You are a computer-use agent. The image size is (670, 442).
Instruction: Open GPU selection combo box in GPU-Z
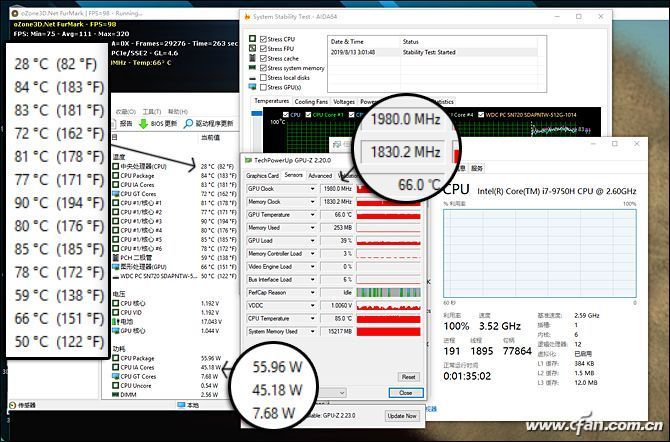[332, 392]
